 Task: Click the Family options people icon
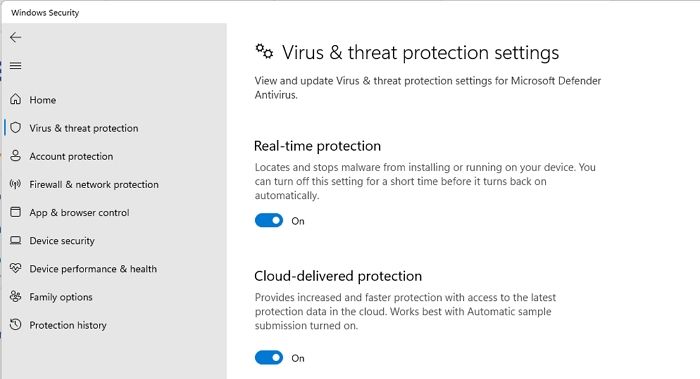[16, 296]
